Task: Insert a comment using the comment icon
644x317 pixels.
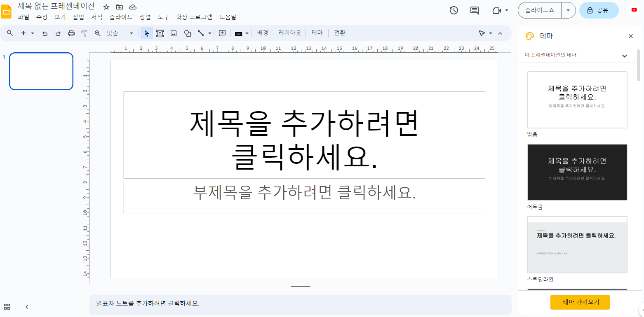Action: coord(474,10)
